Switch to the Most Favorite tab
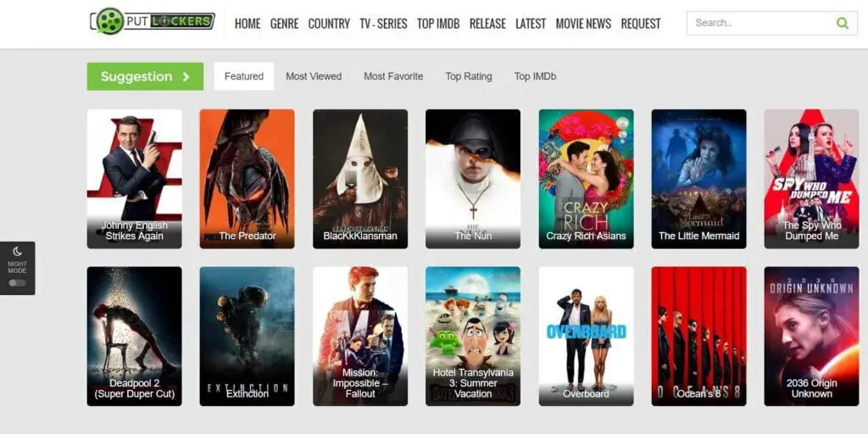The width and height of the screenshot is (868, 434). pyautogui.click(x=393, y=76)
